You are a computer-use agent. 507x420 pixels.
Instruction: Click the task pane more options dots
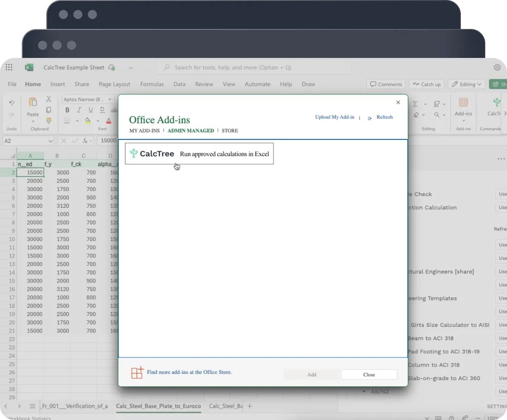click(501, 159)
